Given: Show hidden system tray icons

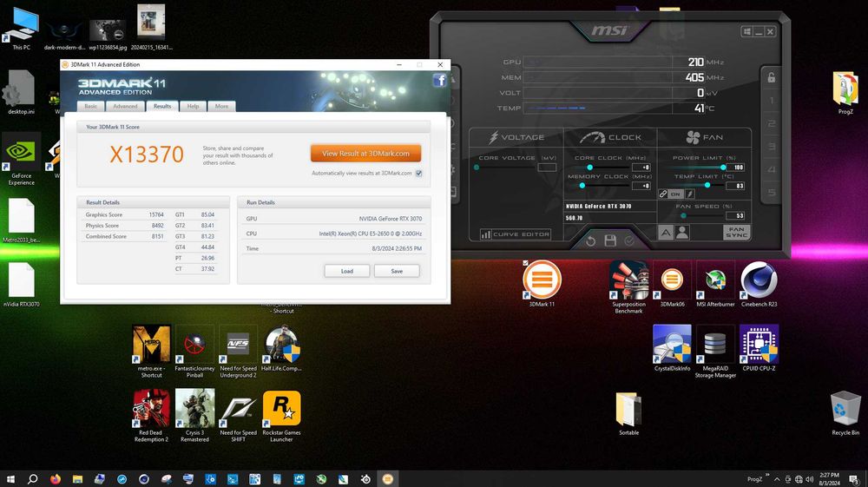Looking at the screenshot, I should 777,479.
